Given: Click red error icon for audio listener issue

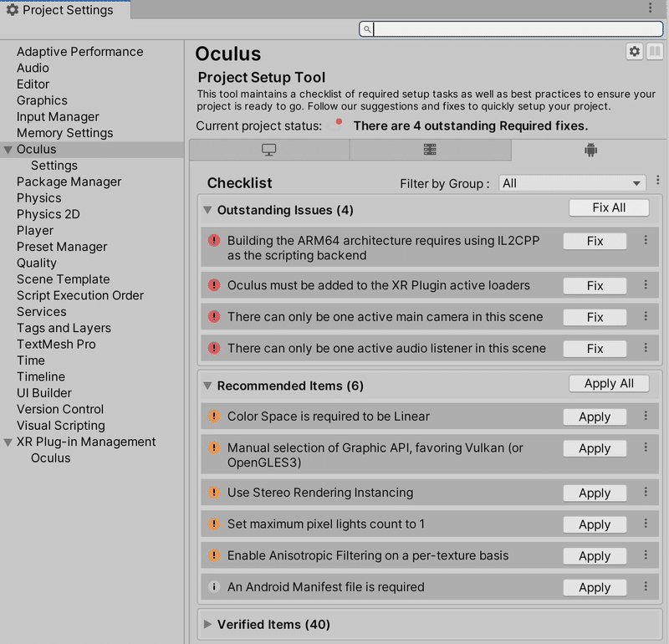Looking at the screenshot, I should point(214,348).
